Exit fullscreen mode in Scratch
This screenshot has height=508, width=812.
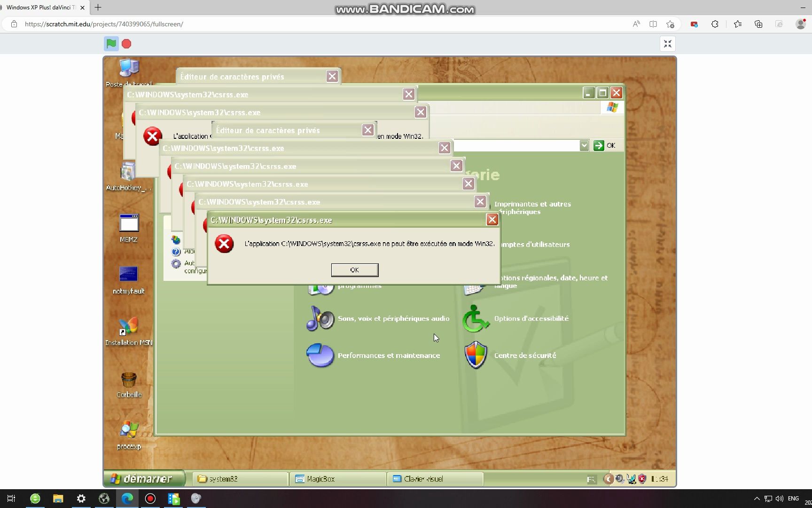pyautogui.click(x=668, y=44)
